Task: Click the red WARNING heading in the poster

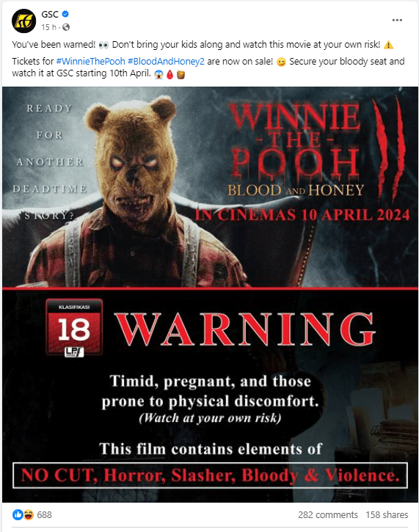Action: [246, 329]
